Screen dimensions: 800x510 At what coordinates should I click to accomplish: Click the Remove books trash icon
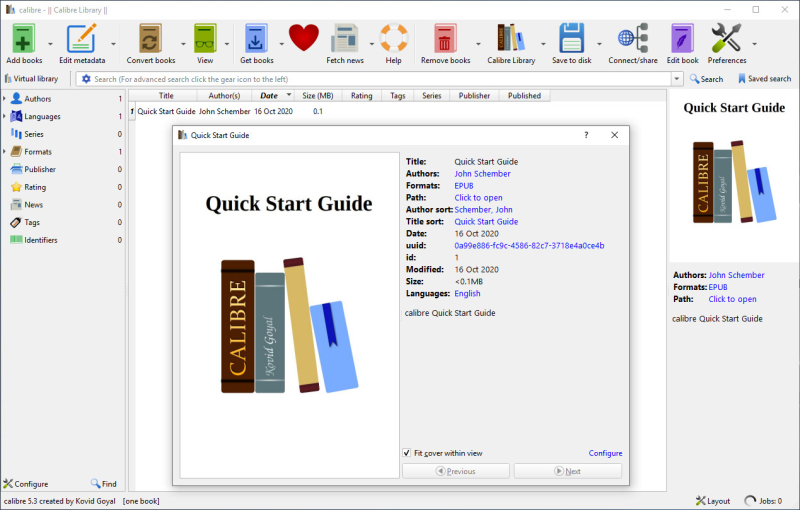445,39
